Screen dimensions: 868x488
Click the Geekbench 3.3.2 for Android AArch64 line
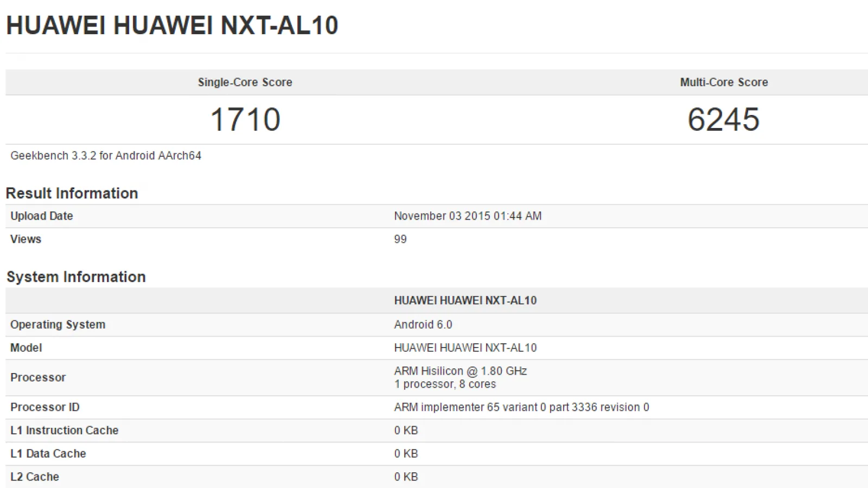106,156
